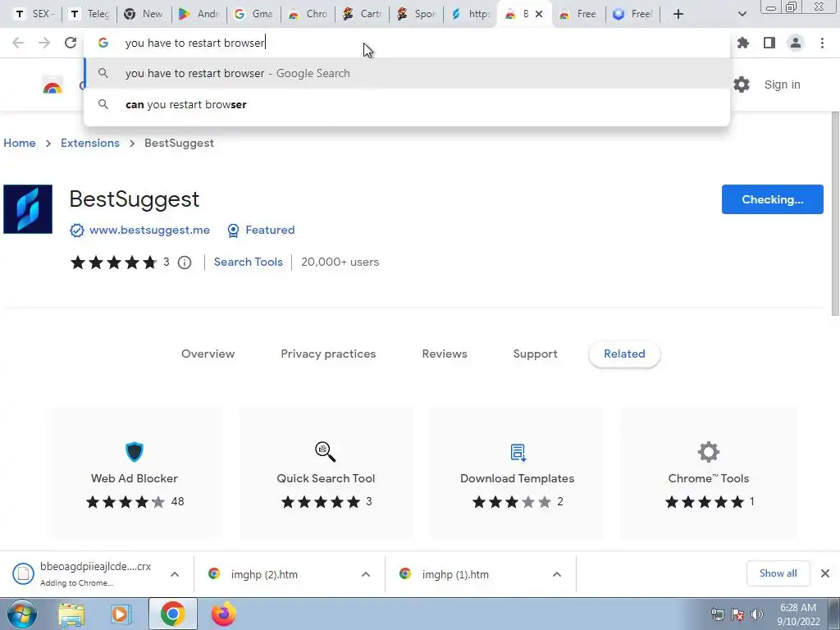Click the verified publisher badge icon
The image size is (840, 630).
point(76,231)
